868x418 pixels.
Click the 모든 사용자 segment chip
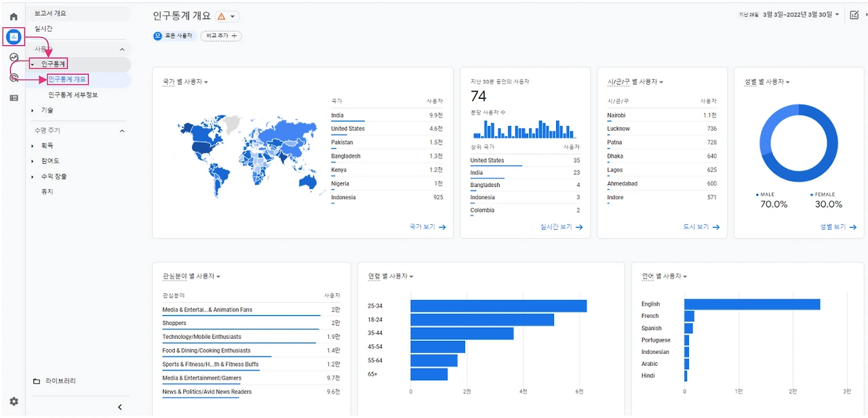tap(174, 35)
